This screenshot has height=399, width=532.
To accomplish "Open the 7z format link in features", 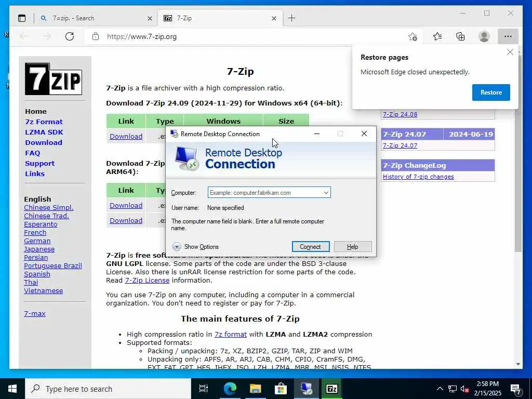I will pyautogui.click(x=230, y=334).
